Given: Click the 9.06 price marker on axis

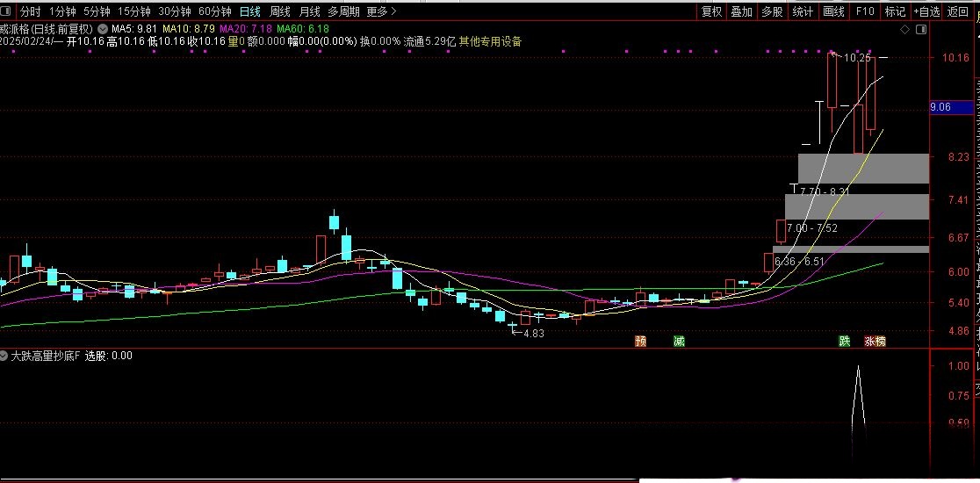Looking at the screenshot, I should point(941,107).
